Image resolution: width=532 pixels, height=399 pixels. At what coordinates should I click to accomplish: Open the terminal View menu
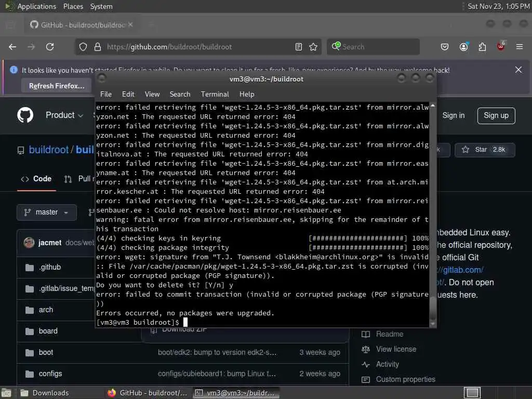pyautogui.click(x=152, y=95)
